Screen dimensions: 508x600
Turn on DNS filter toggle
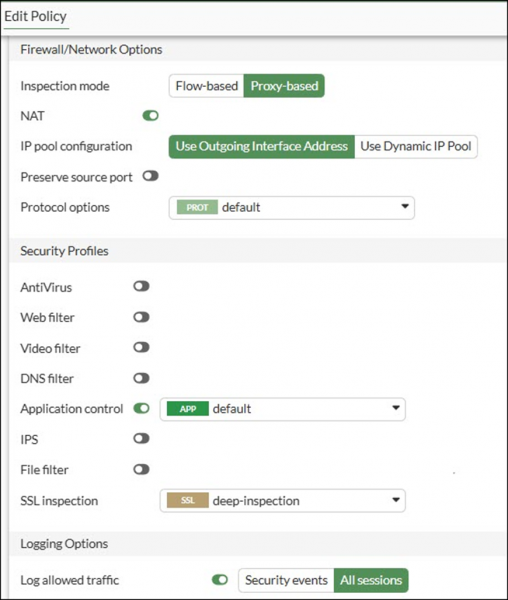(x=141, y=378)
